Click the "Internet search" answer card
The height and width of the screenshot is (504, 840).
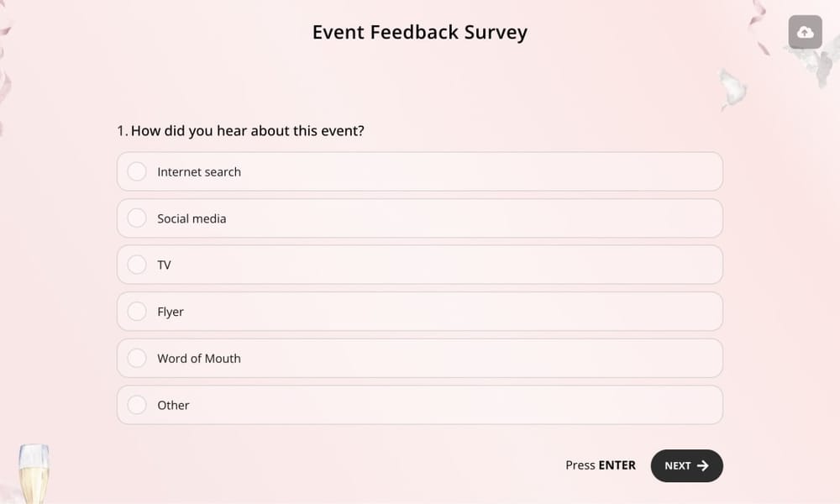point(419,171)
